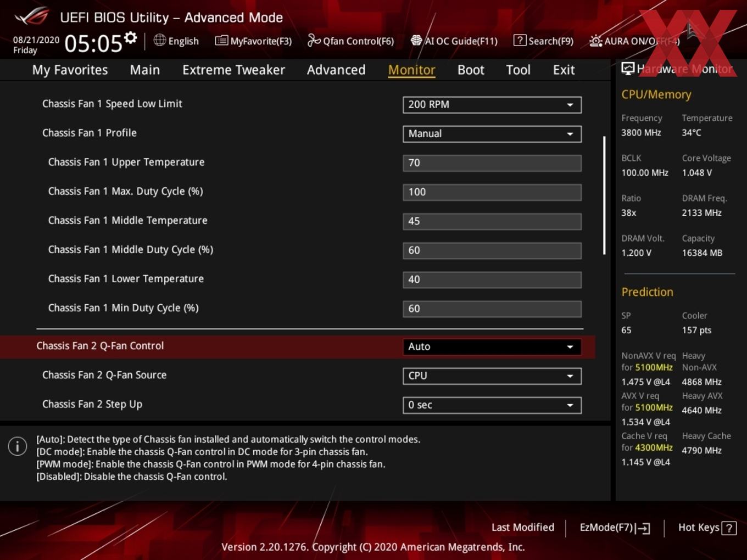The width and height of the screenshot is (747, 560).
Task: Click the Search question mark icon
Action: [x=519, y=40]
